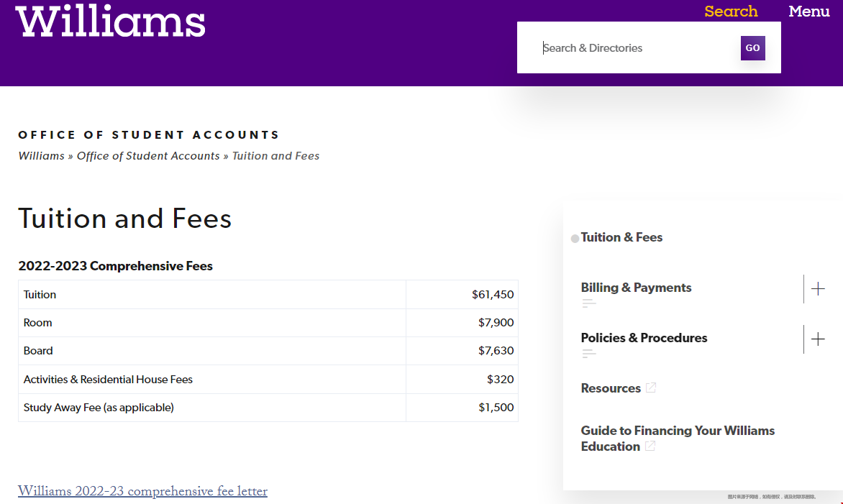Open Guide to Financing Your Williams Education

point(678,439)
